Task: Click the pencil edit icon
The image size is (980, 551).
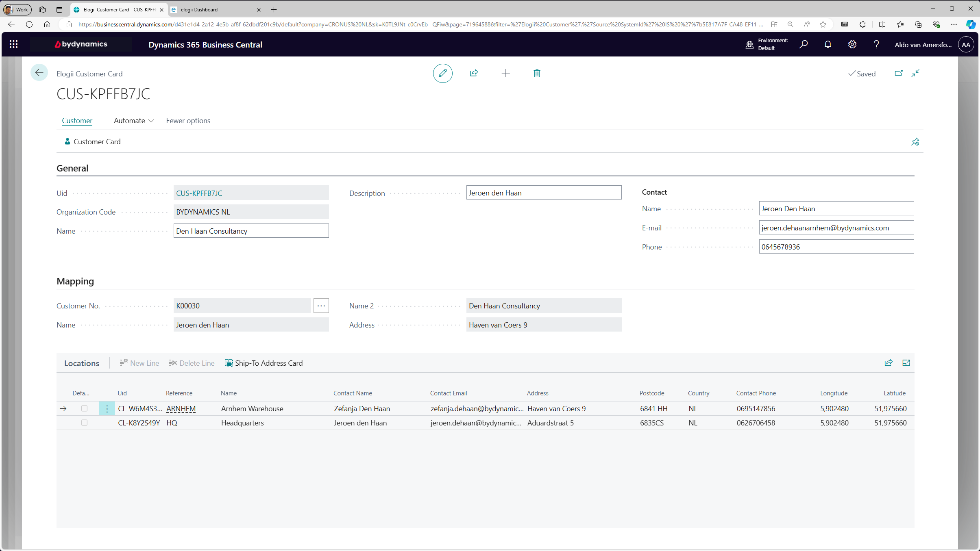Action: 442,73
